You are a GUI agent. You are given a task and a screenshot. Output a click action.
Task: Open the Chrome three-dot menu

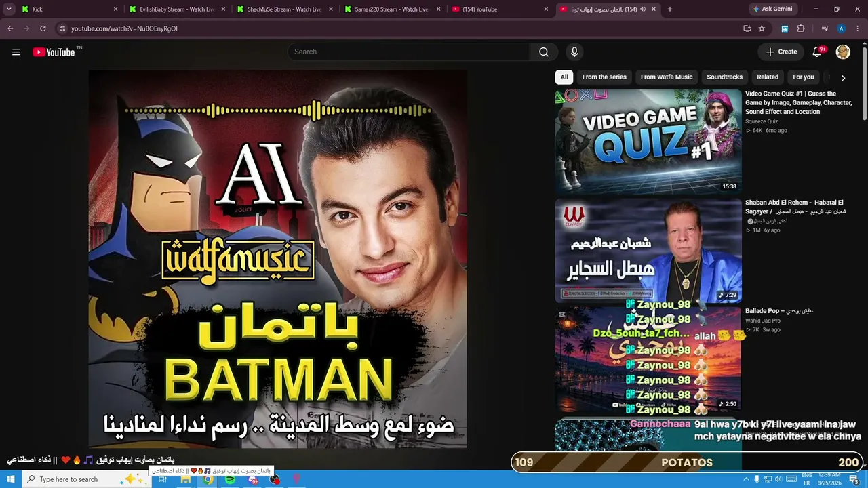click(x=858, y=28)
